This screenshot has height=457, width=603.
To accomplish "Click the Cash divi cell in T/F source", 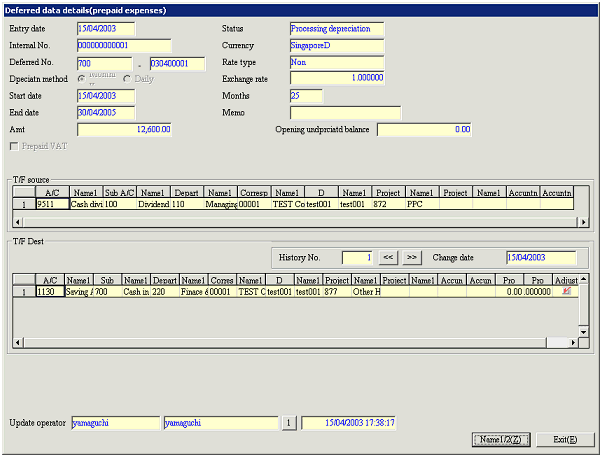I will [x=86, y=204].
